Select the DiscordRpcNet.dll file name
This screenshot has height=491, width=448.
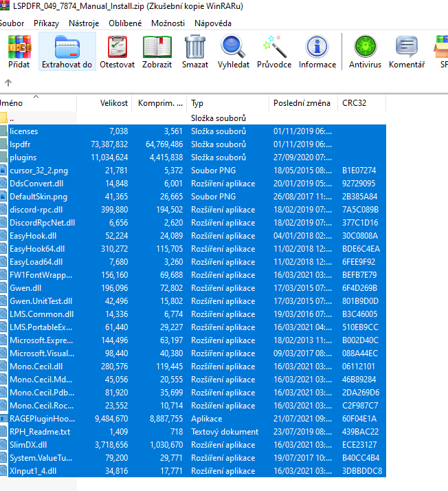[x=42, y=223]
